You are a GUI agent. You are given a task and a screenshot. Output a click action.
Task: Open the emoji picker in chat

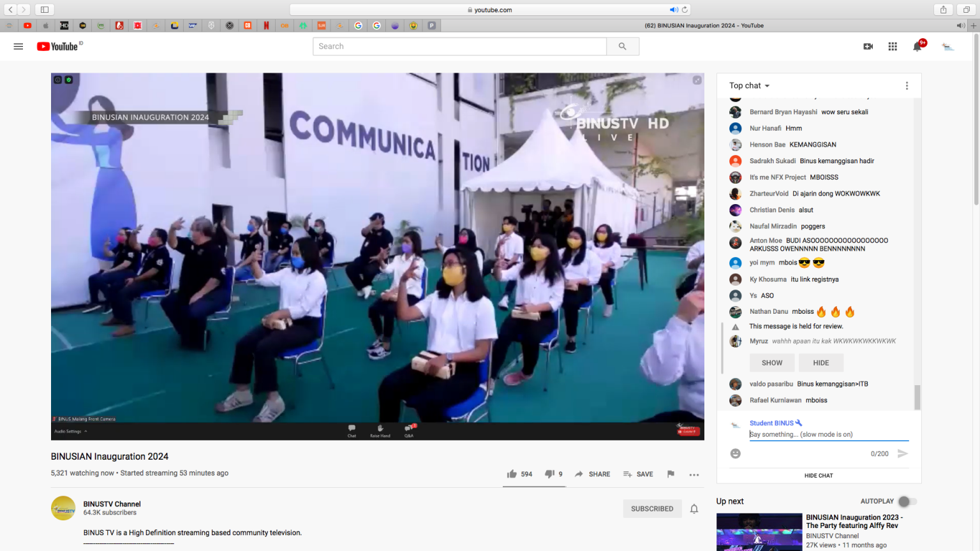coord(736,453)
